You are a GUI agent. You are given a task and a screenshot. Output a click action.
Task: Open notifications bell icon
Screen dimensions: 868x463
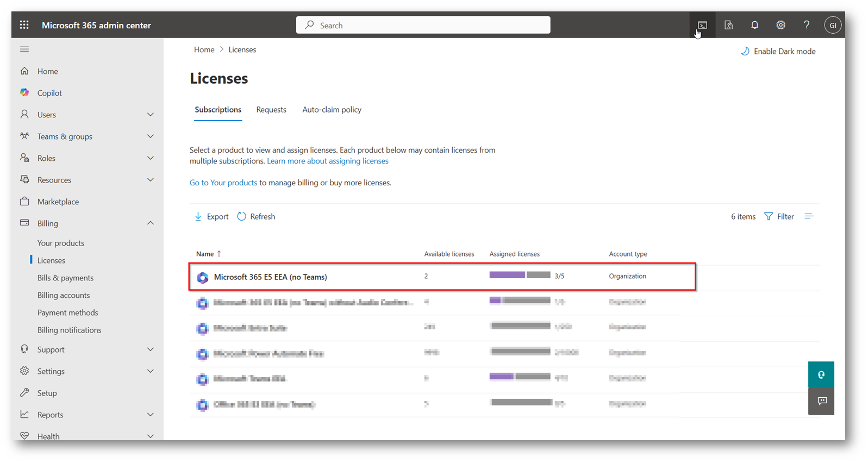(754, 25)
